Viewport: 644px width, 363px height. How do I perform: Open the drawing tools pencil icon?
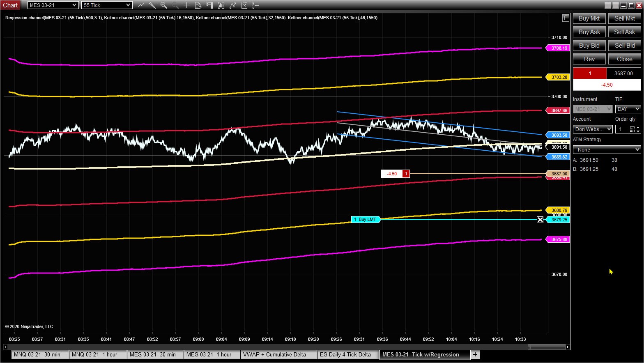(152, 5)
